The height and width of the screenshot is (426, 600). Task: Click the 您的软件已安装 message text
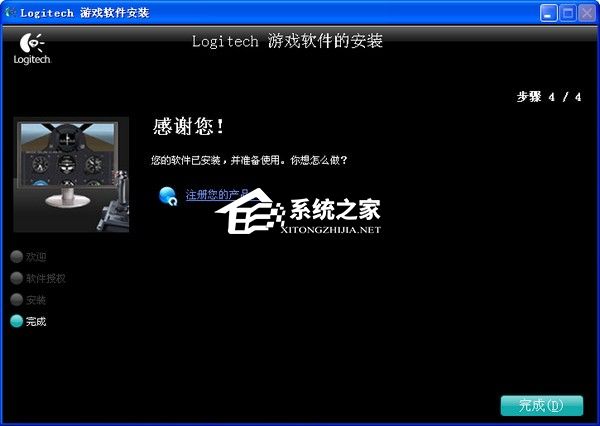[249, 160]
